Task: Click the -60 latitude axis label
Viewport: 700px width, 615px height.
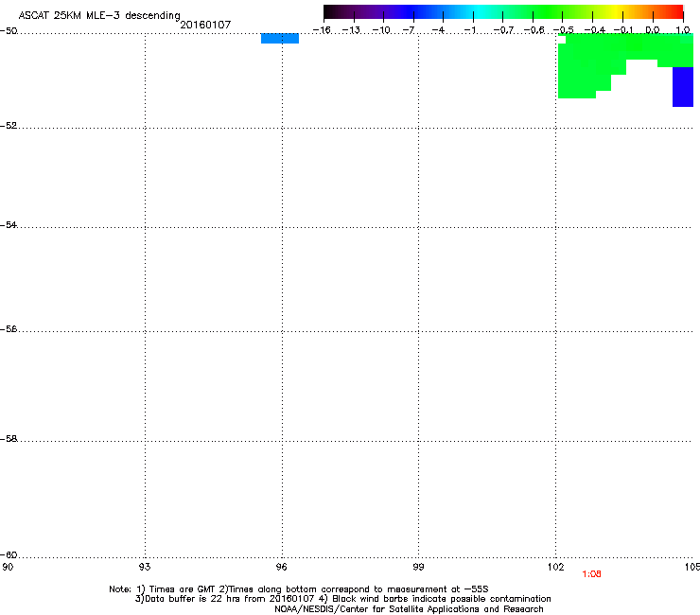Action: tap(9, 554)
